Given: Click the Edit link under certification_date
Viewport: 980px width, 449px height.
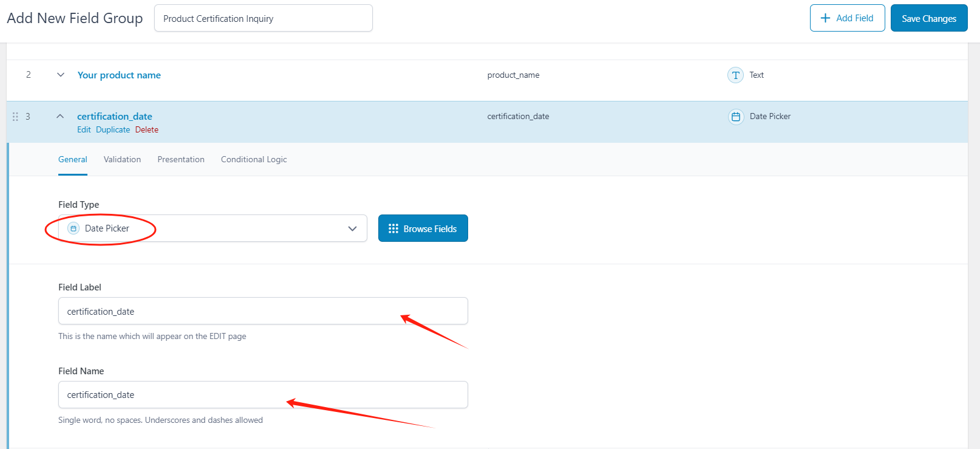Looking at the screenshot, I should (x=84, y=129).
